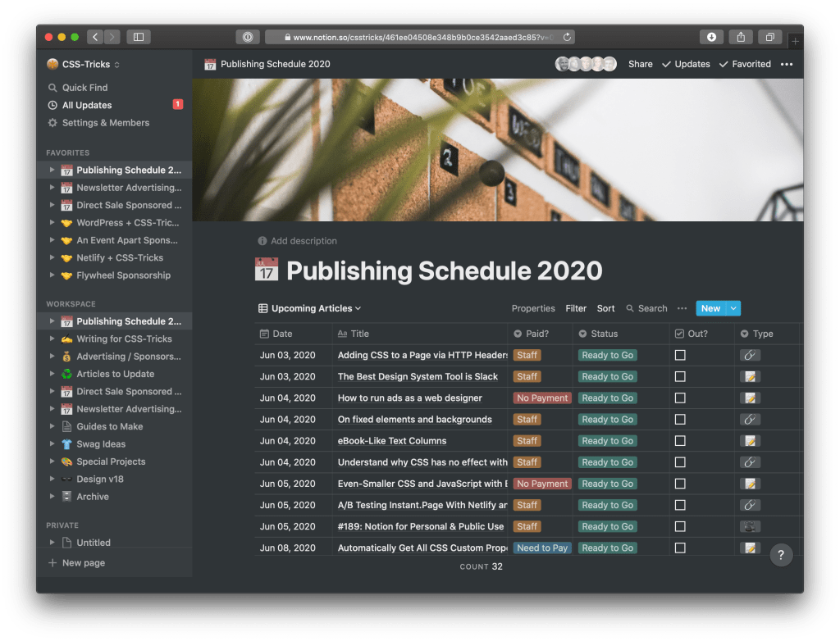The width and height of the screenshot is (840, 641).
Task: Click the calendar icon beside the page title
Action: click(x=267, y=270)
